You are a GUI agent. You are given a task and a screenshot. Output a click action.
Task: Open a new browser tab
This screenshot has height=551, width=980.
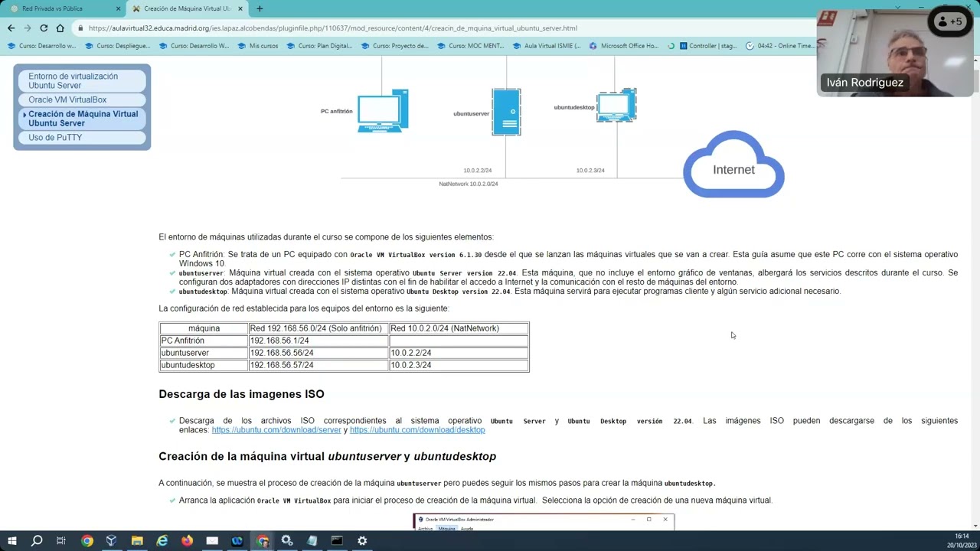[x=260, y=8]
